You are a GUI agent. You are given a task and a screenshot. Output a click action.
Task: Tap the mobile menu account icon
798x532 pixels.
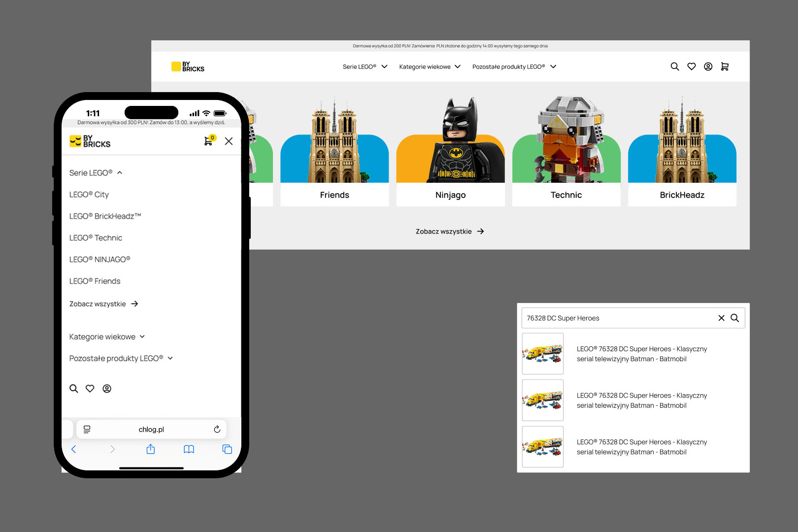click(x=107, y=389)
